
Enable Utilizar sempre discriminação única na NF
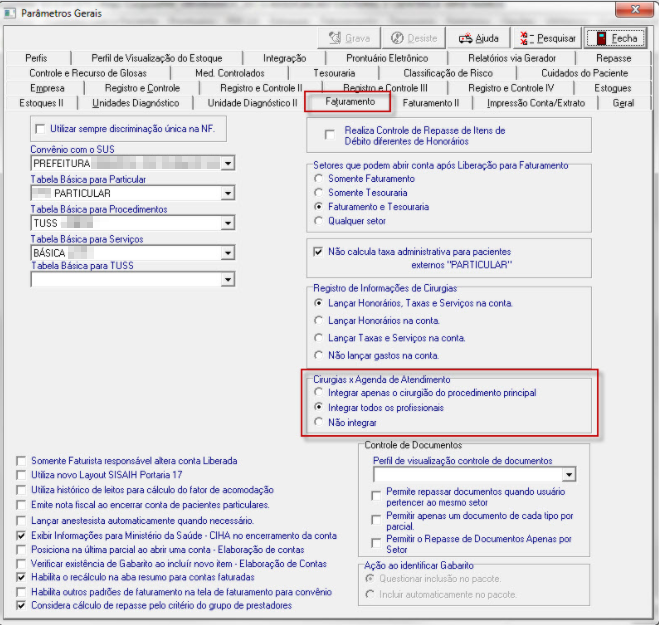point(40,129)
